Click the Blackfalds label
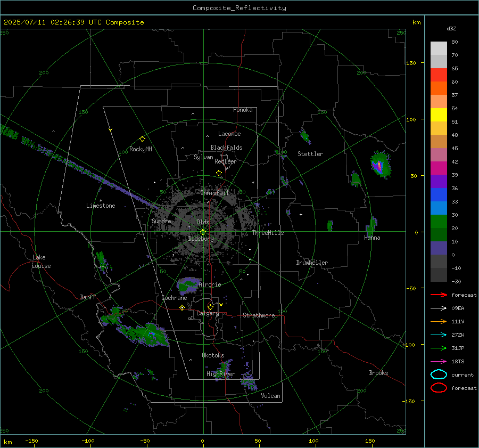 pos(226,148)
